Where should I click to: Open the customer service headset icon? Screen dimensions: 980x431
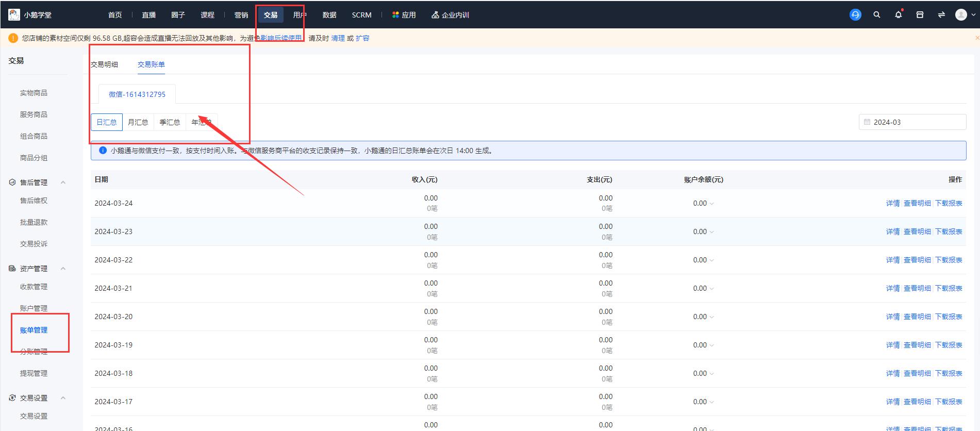[x=855, y=15]
